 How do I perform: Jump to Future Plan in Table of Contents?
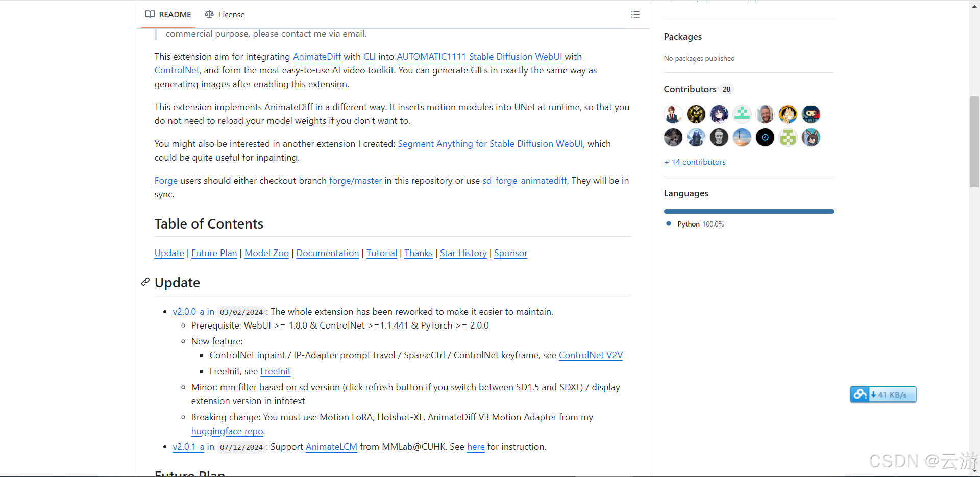[214, 253]
